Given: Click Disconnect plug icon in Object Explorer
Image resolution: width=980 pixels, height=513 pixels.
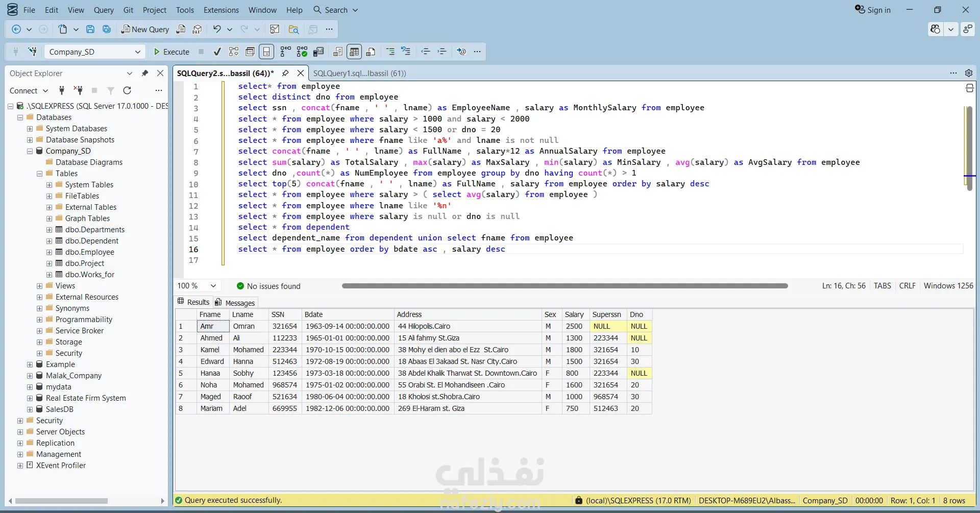Looking at the screenshot, I should 78,90.
